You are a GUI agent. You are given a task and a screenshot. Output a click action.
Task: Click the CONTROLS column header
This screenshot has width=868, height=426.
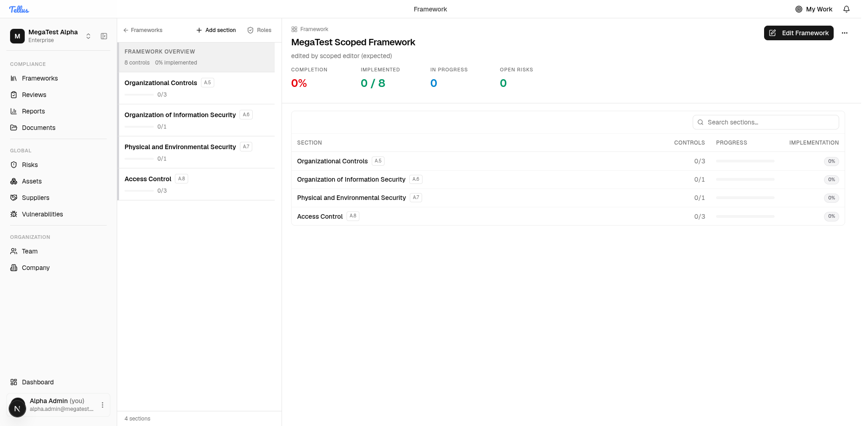[x=689, y=143]
